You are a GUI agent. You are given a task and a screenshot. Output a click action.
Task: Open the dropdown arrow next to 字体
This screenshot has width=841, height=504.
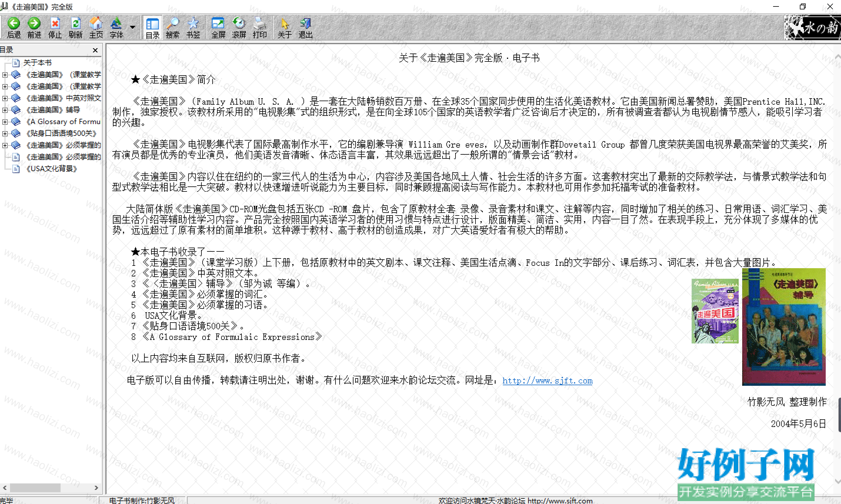click(132, 27)
